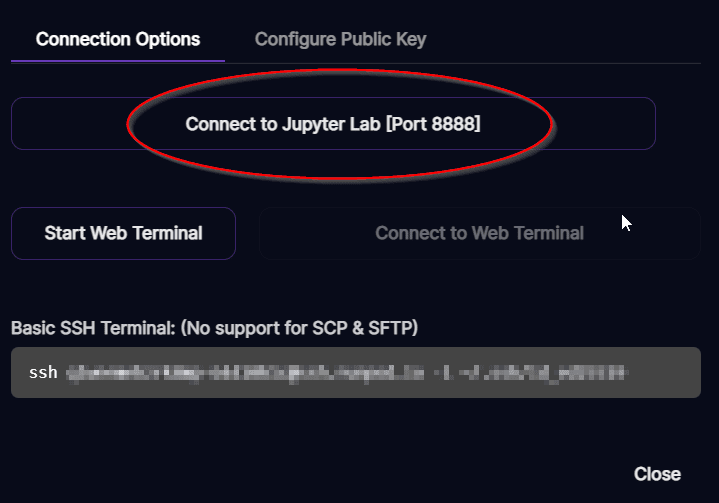Select the blurred SSH command text
The width and height of the screenshot is (719, 503).
(346, 373)
